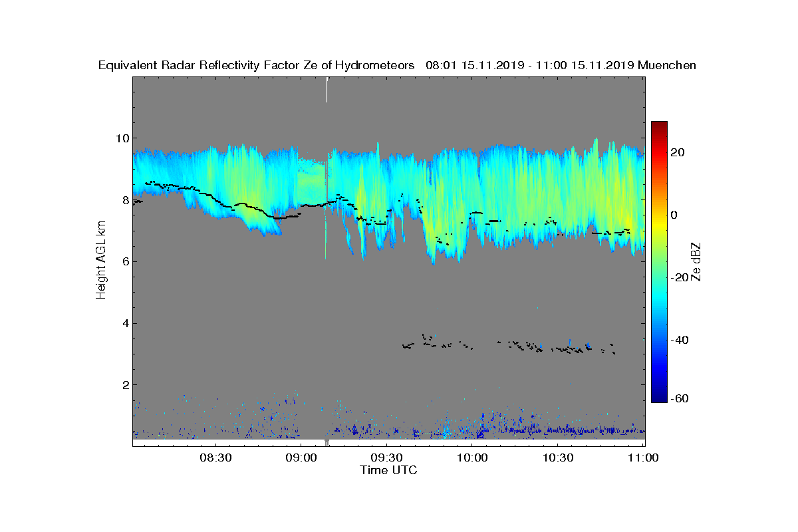
Task: Click the dark red top of colorbar
Action: pyautogui.click(x=659, y=126)
